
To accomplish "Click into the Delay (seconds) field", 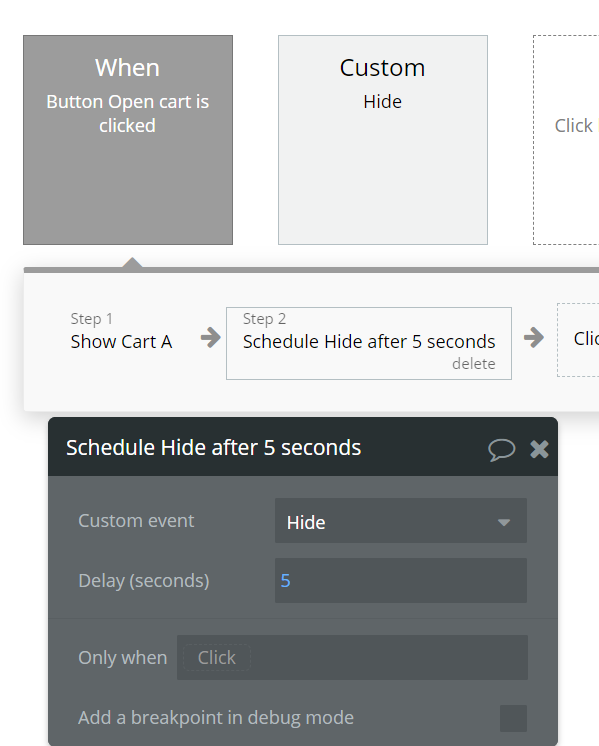I will (401, 581).
